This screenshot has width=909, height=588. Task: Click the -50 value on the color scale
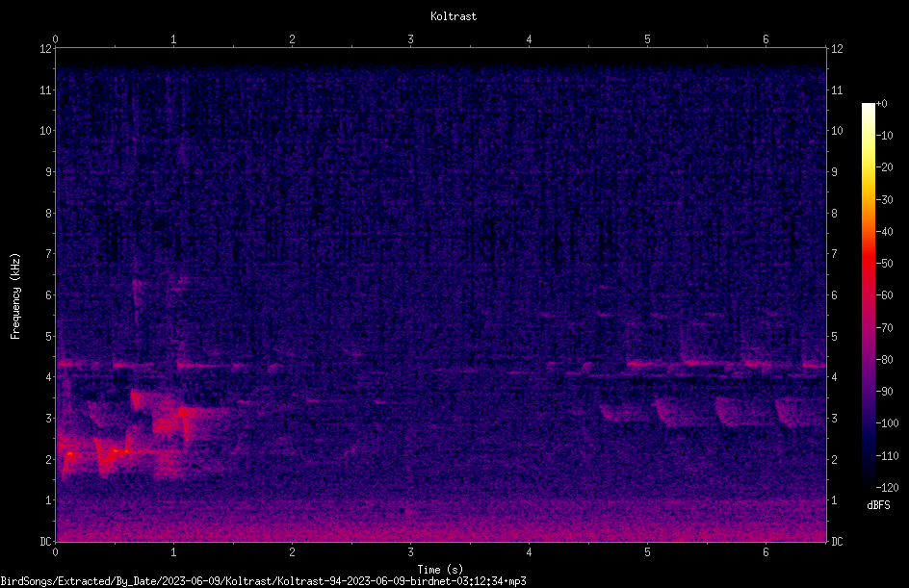(884, 264)
